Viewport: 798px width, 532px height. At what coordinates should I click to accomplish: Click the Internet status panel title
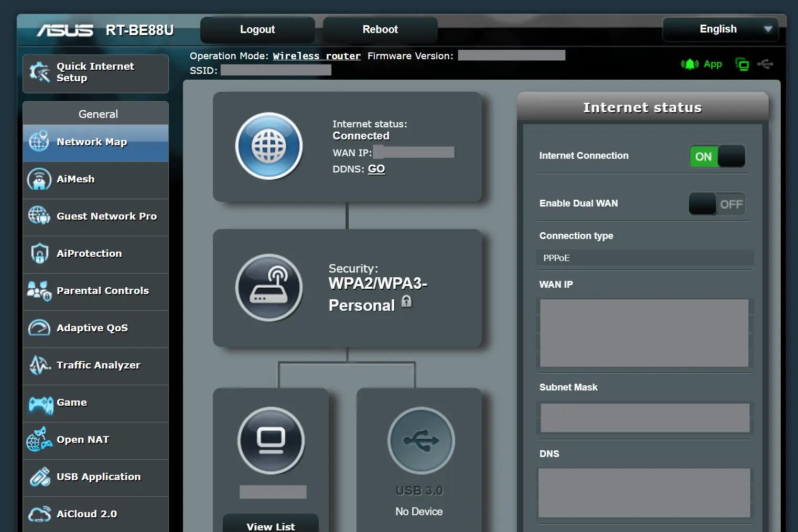(642, 107)
